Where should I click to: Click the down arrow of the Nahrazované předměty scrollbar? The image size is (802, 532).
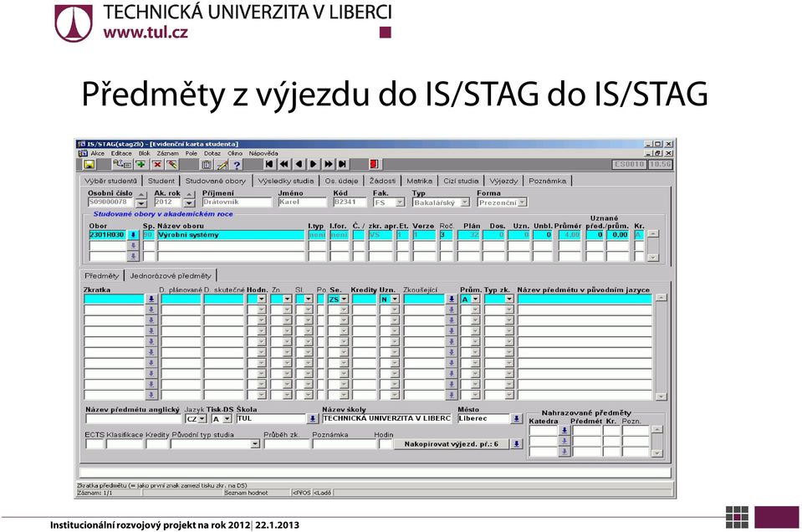658,453
